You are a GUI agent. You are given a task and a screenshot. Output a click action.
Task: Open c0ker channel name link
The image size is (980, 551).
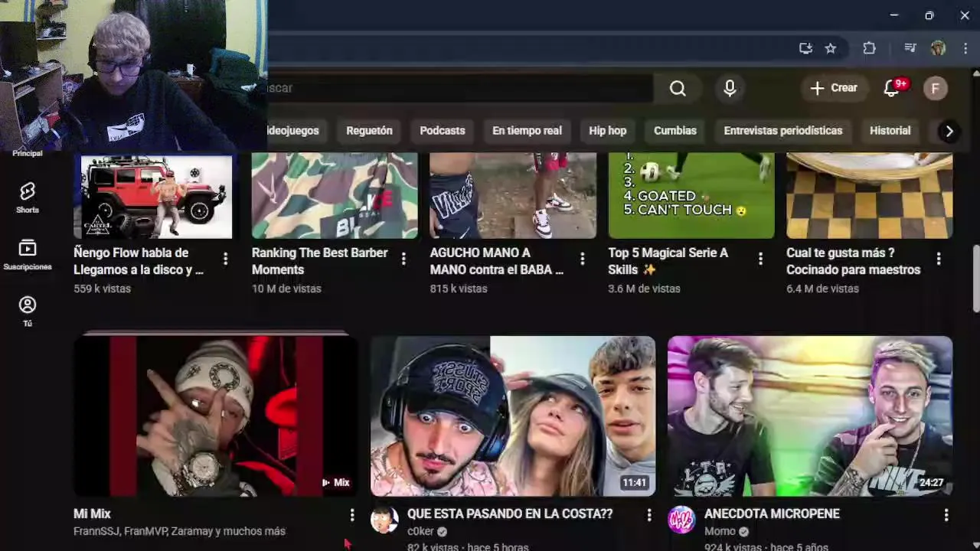[x=420, y=531]
